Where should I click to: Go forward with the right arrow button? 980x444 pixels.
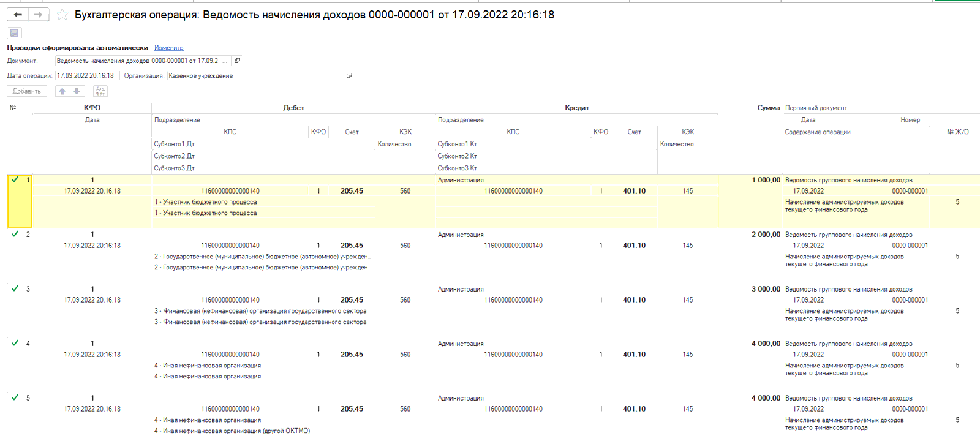(39, 15)
